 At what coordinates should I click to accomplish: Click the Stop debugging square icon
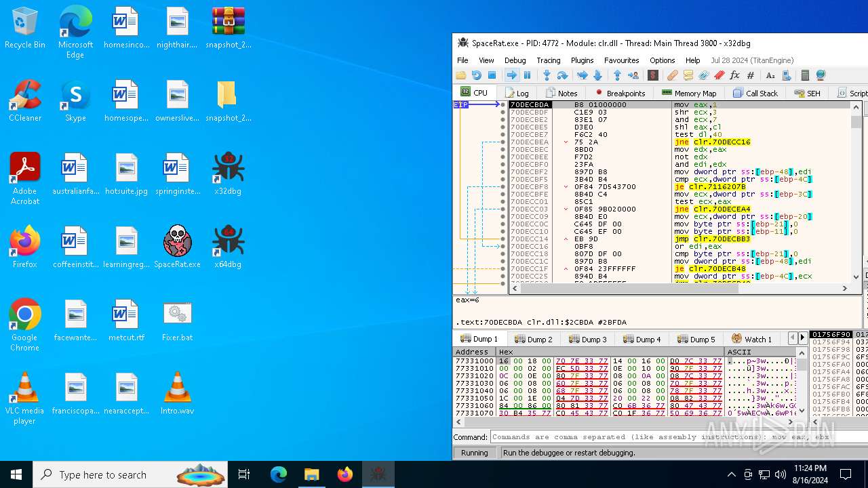pos(492,75)
